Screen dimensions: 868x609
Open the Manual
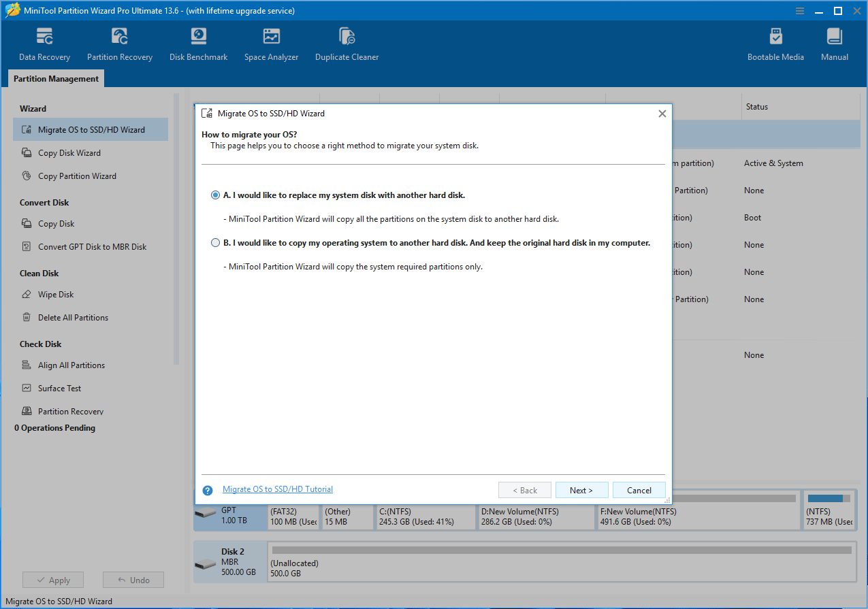pos(834,44)
